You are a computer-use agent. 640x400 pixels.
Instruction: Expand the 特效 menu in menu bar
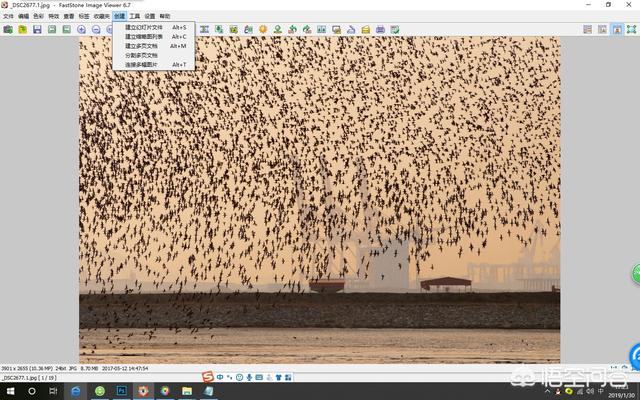pyautogui.click(x=53, y=17)
